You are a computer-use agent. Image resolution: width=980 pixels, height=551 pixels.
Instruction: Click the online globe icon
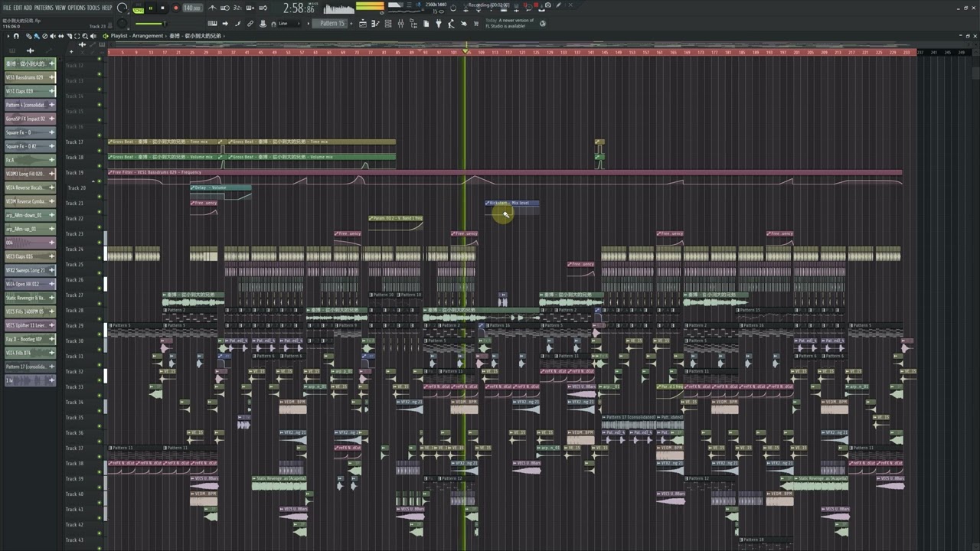click(x=543, y=23)
